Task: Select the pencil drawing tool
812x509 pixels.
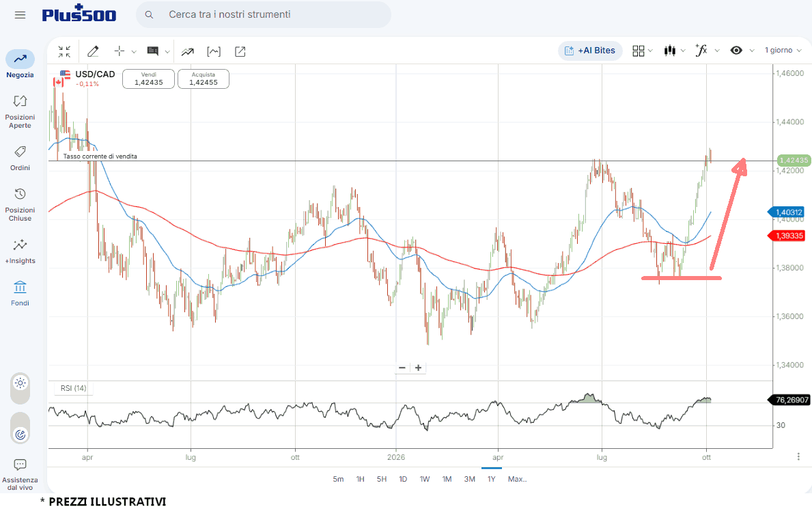Action: (x=93, y=51)
